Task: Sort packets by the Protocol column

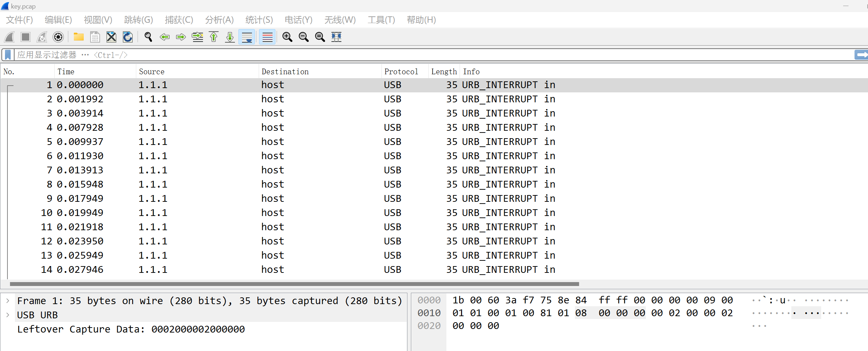Action: coord(405,72)
